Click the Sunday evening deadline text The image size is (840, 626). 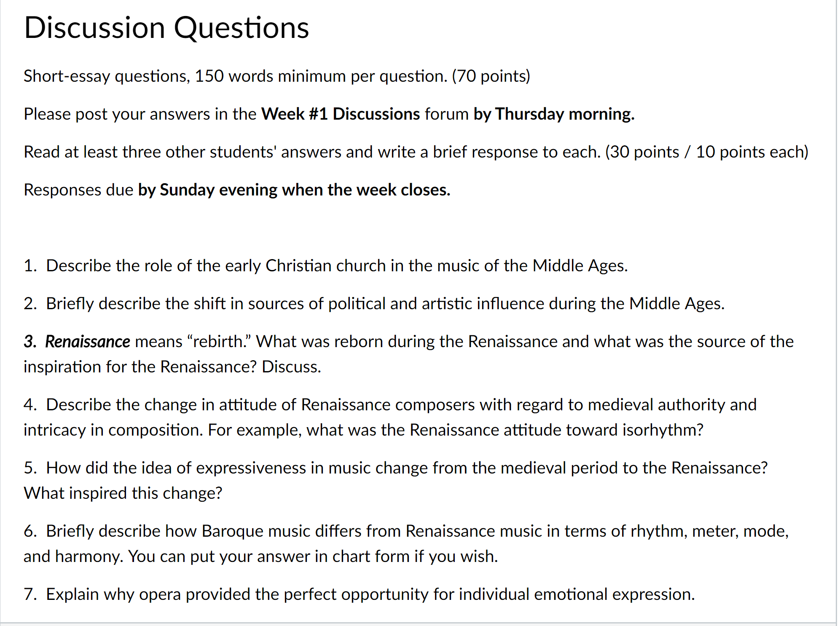pos(294,190)
